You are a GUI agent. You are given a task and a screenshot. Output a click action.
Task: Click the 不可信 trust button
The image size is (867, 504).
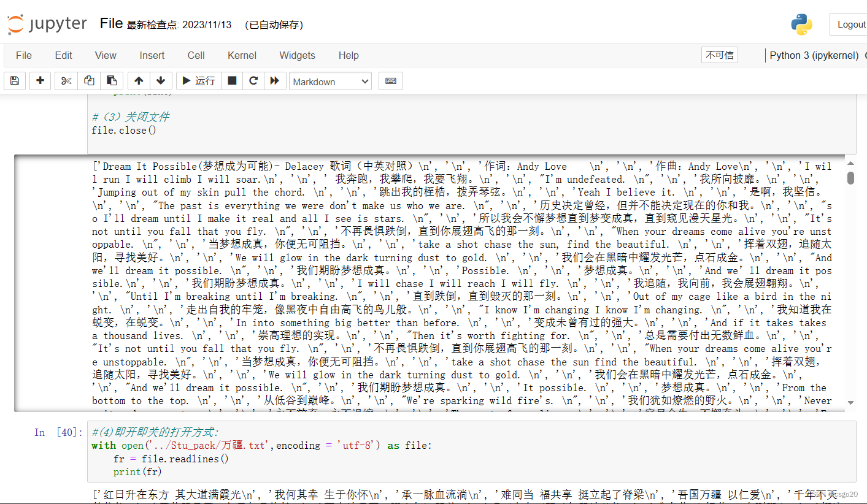click(720, 55)
